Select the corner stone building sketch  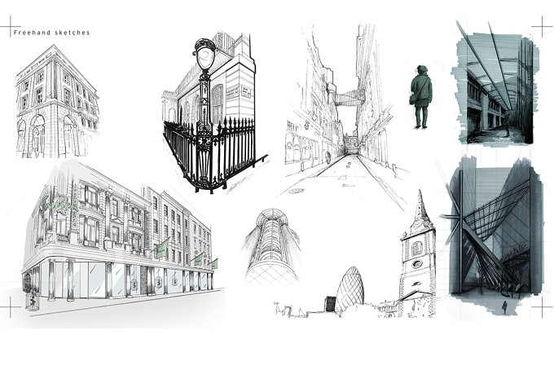(x=58, y=101)
